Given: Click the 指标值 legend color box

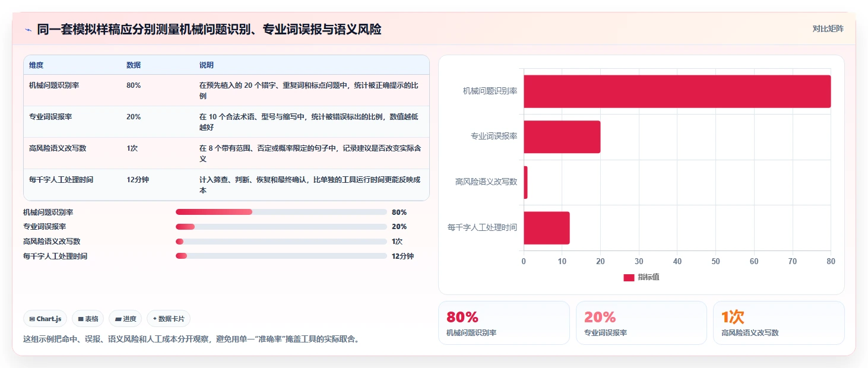Looking at the screenshot, I should [x=629, y=278].
